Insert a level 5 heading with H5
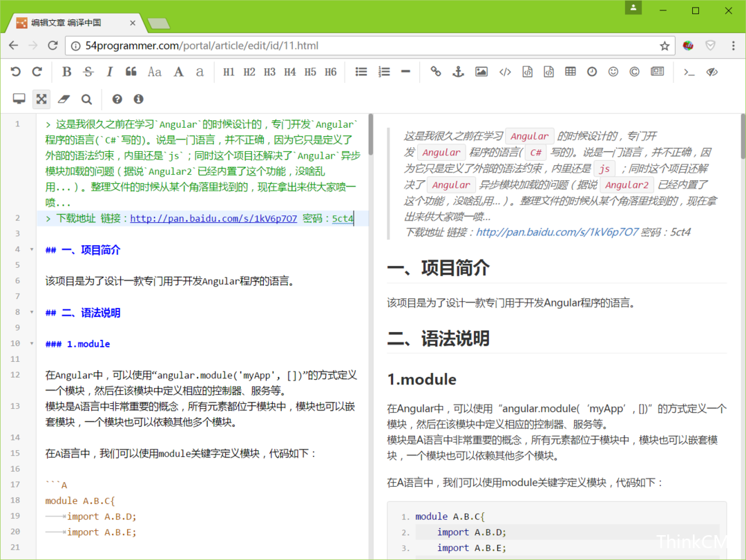Screen dimensions: 746x560 310,72
